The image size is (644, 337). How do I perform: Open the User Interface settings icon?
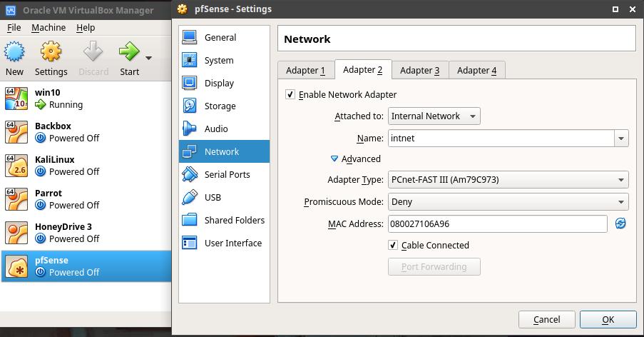click(189, 243)
